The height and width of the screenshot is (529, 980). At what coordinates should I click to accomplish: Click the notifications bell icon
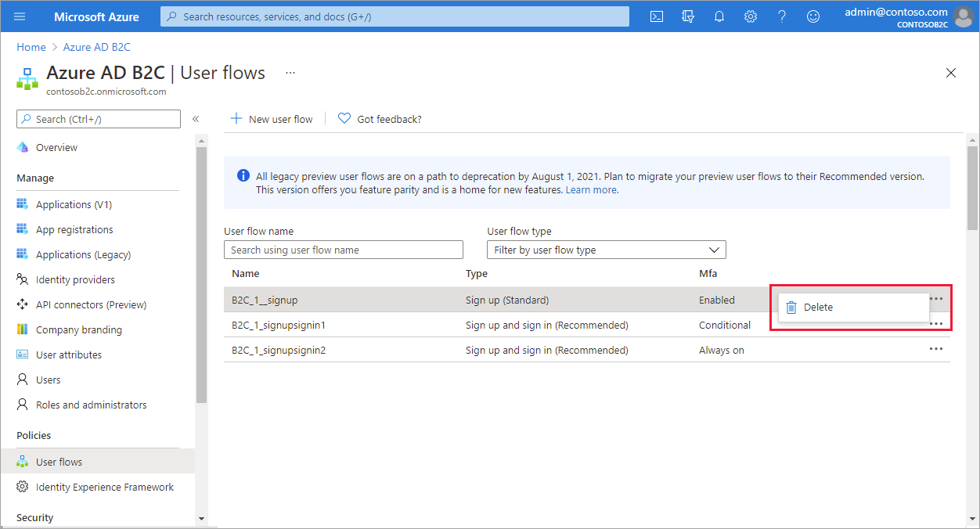(x=719, y=16)
